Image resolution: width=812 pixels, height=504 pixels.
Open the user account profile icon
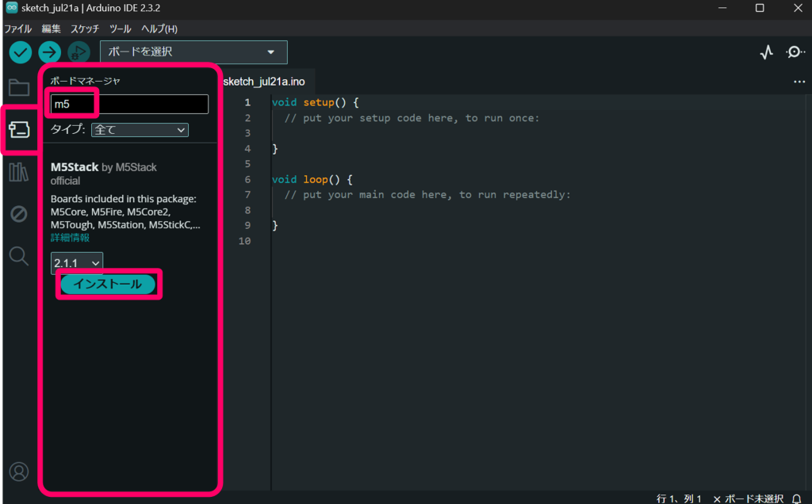click(x=19, y=472)
